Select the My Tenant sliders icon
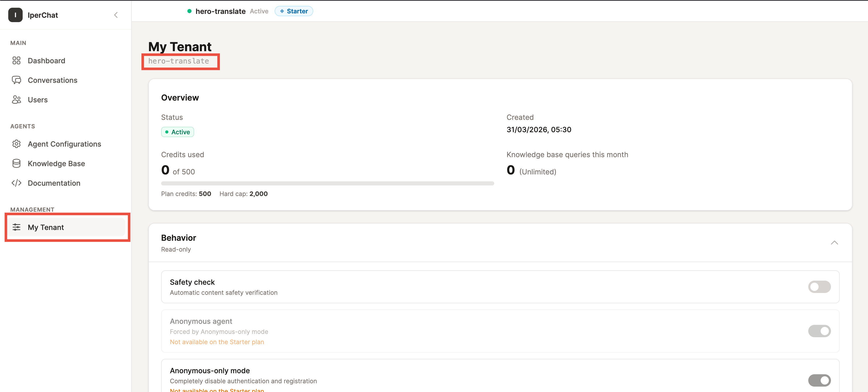This screenshot has width=868, height=392. click(x=16, y=227)
